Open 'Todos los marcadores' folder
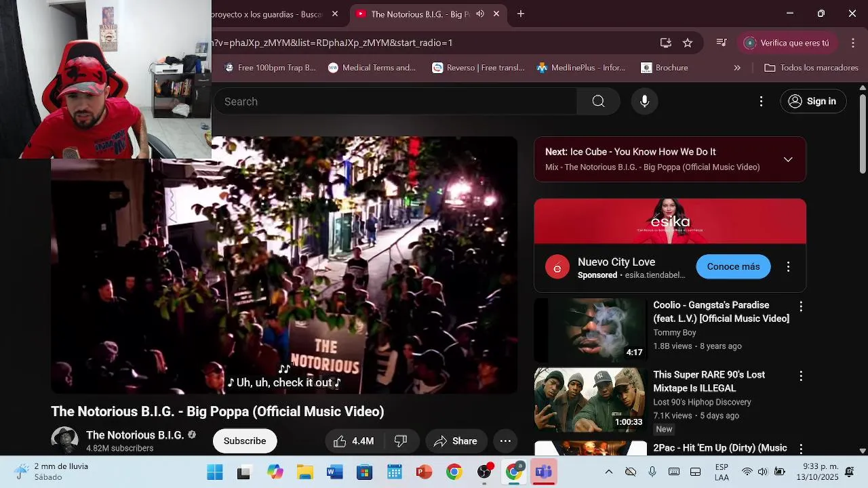This screenshot has height=488, width=868. pyautogui.click(x=811, y=68)
